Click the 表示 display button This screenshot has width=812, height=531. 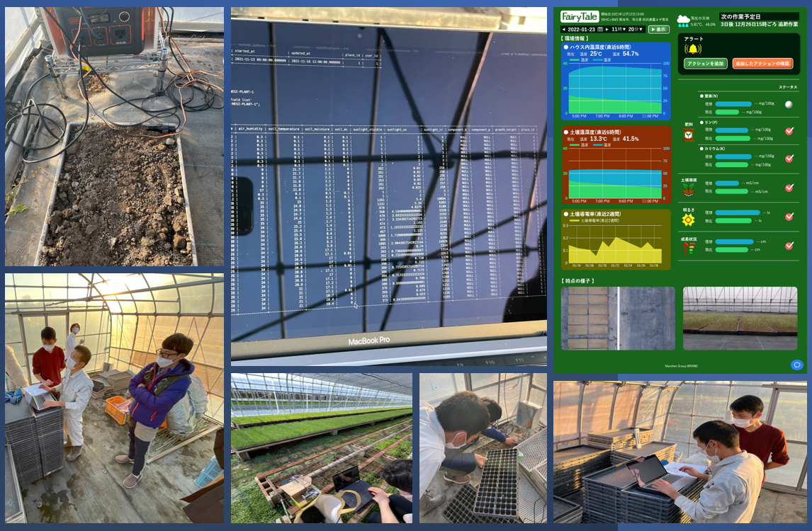(659, 30)
